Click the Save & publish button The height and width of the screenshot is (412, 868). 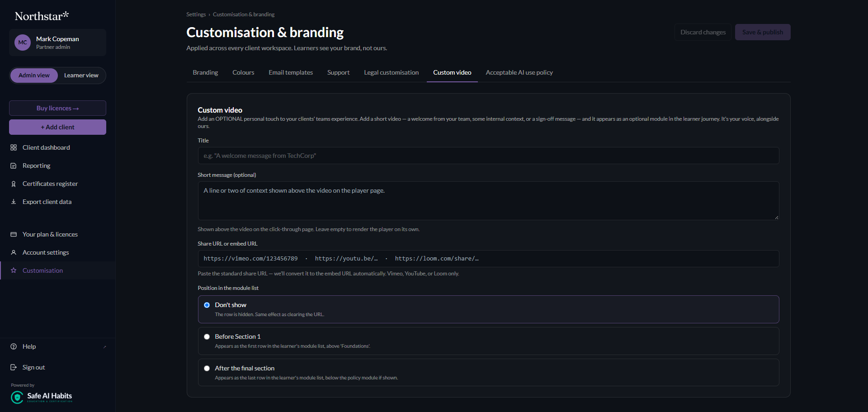coord(763,32)
